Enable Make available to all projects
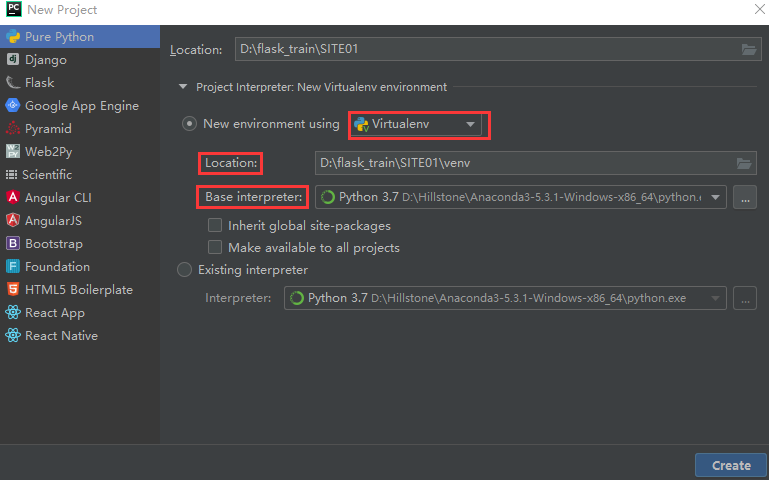 [x=215, y=247]
